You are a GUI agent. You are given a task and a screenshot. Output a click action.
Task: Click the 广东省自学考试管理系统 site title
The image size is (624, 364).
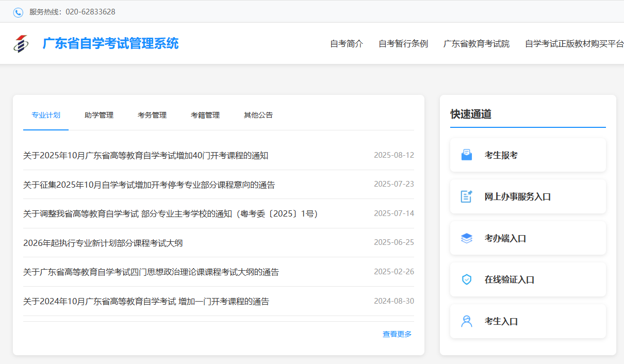pyautogui.click(x=110, y=44)
